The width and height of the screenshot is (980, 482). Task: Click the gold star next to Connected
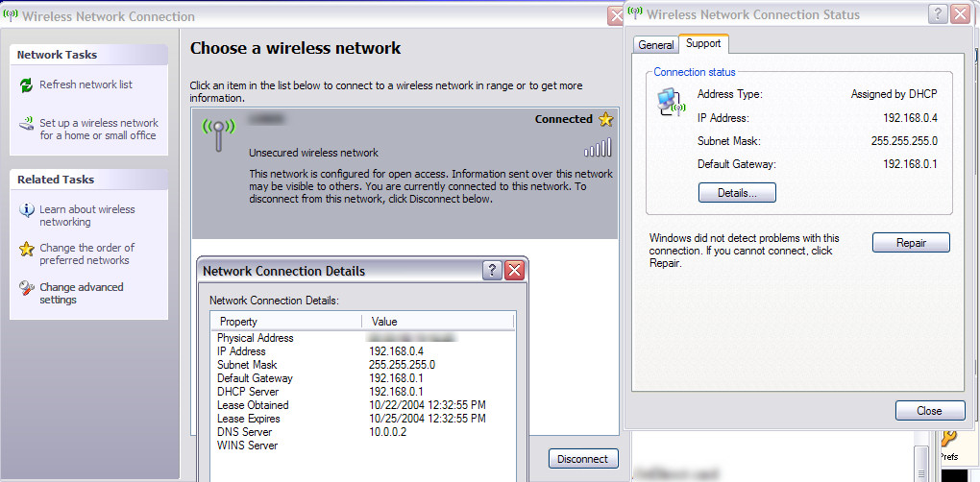click(604, 120)
